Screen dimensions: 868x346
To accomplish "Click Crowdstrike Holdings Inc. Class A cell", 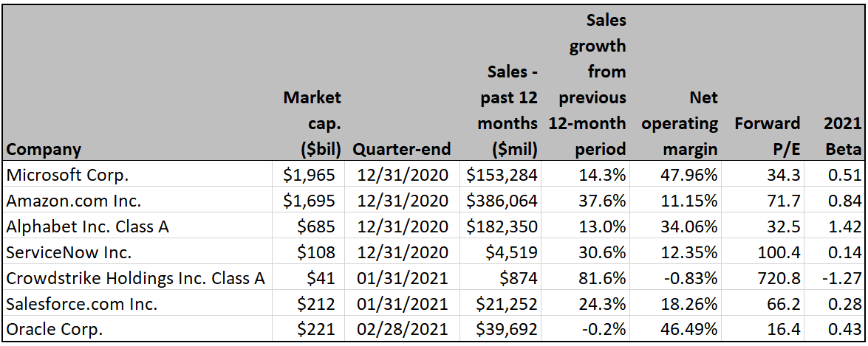I will (x=134, y=278).
